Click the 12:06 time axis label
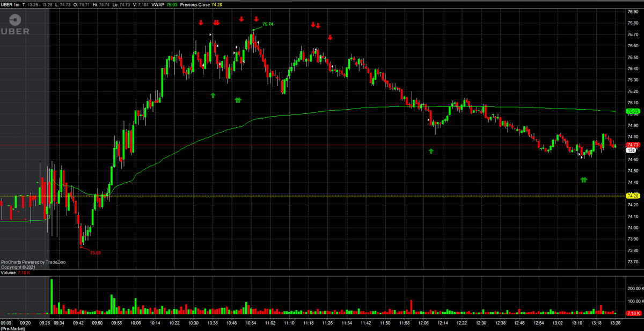644x331 pixels. [x=423, y=323]
